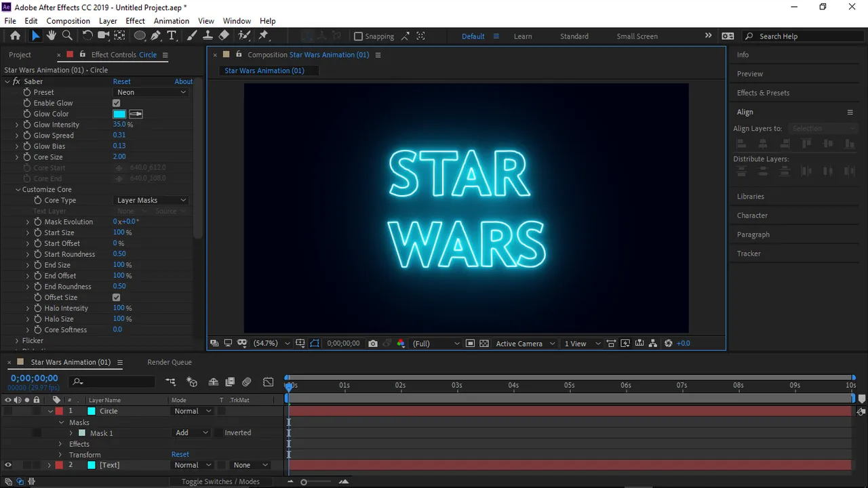Open the 1 View layout dropdown
868x488 pixels.
583,344
